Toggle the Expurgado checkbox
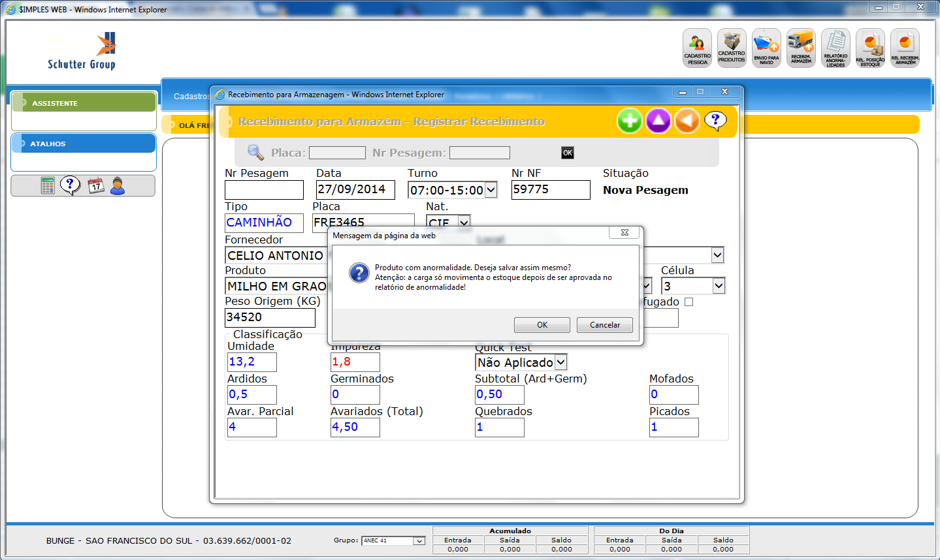 point(689,302)
